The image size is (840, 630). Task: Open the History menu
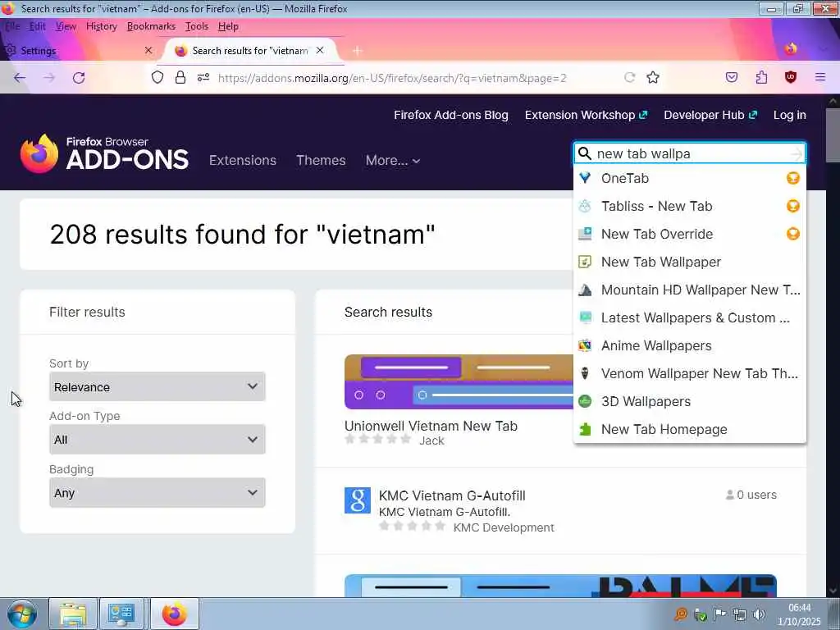point(101,26)
